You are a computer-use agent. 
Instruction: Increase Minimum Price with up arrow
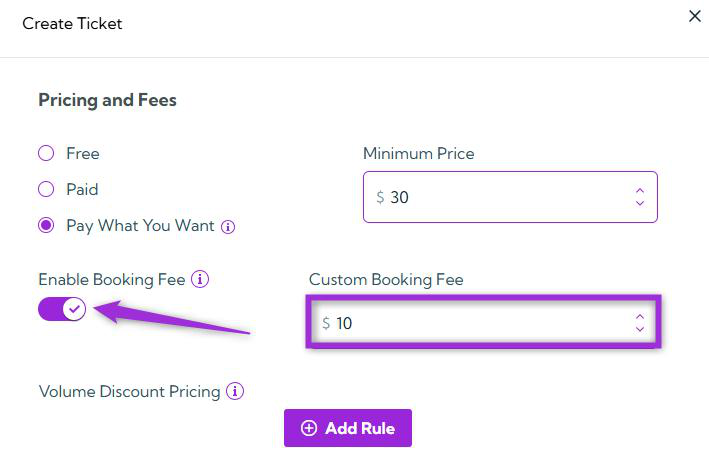click(640, 190)
